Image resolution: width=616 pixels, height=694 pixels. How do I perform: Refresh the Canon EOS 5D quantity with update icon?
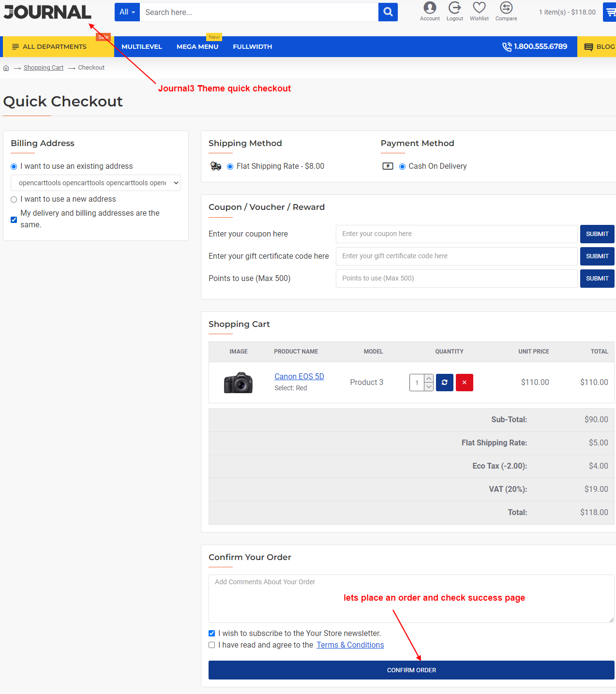click(444, 382)
